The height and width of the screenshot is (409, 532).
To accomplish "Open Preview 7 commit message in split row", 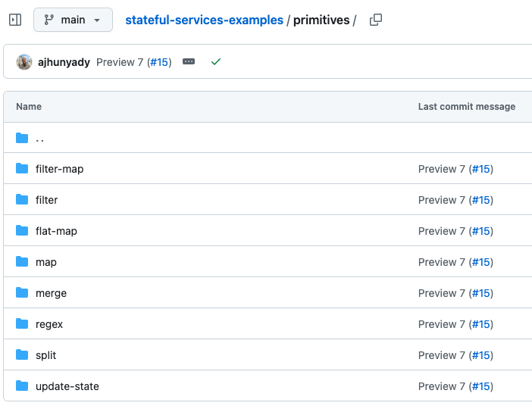I will coord(441,355).
